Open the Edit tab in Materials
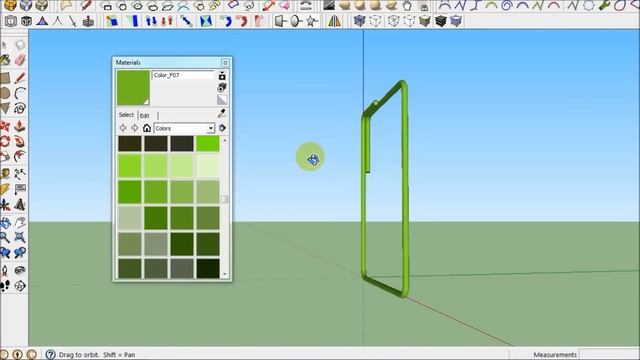640x360 pixels. [144, 116]
